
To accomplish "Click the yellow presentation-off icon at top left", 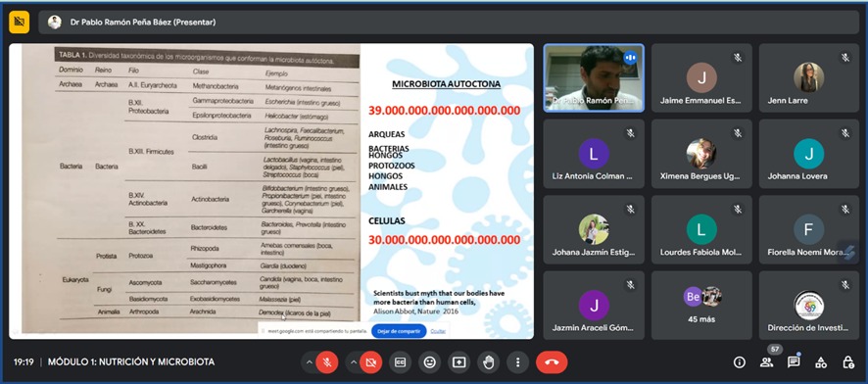I will coord(20,23).
